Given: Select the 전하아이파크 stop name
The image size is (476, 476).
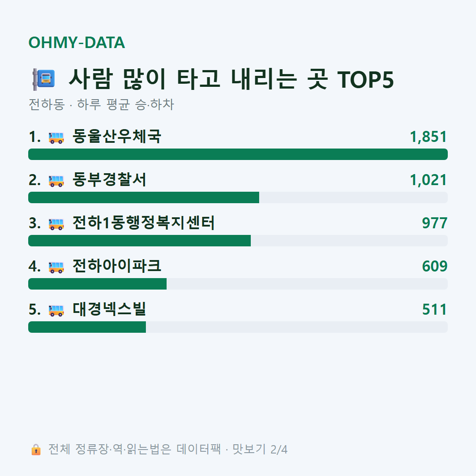Looking at the screenshot, I should click(x=116, y=266).
